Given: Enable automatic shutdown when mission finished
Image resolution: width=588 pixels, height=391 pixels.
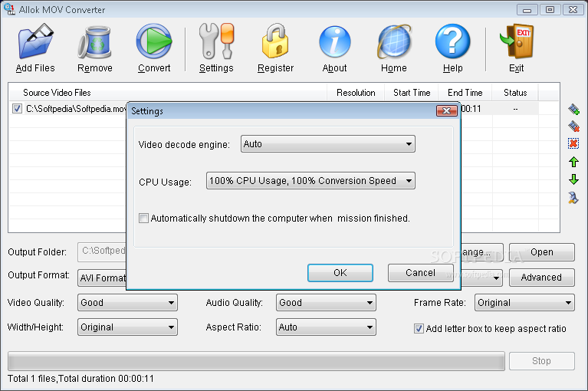Looking at the screenshot, I should pyautogui.click(x=143, y=219).
